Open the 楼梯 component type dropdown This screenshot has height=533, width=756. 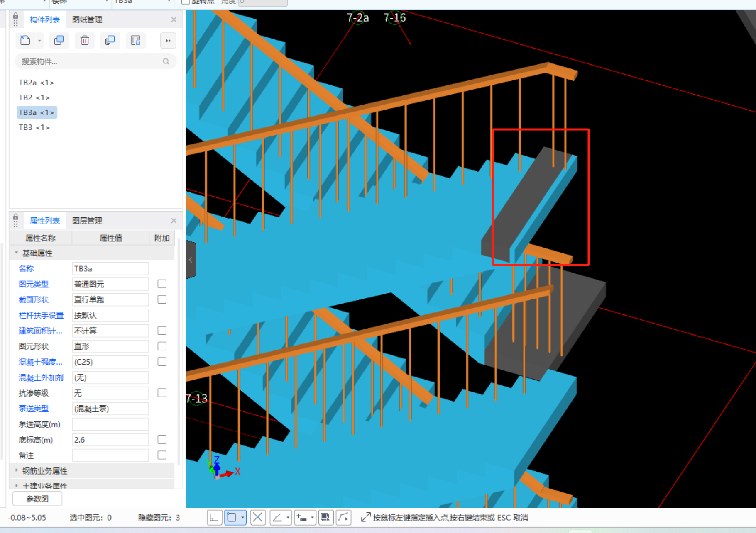107,2
